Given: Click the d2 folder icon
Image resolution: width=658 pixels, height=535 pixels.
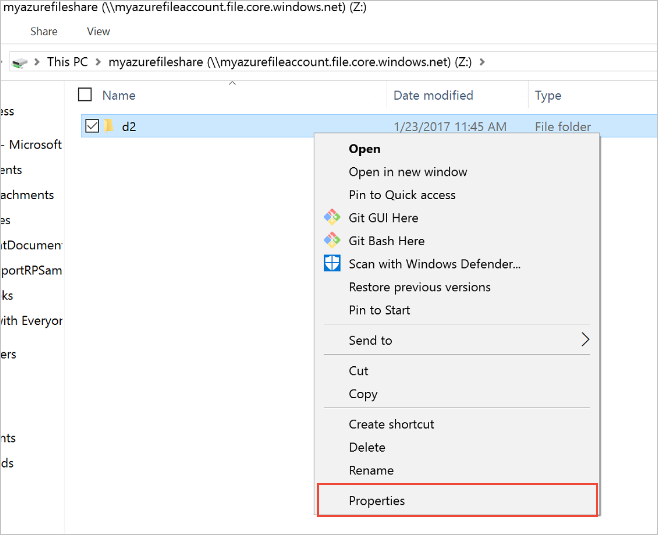Looking at the screenshot, I should (x=109, y=125).
